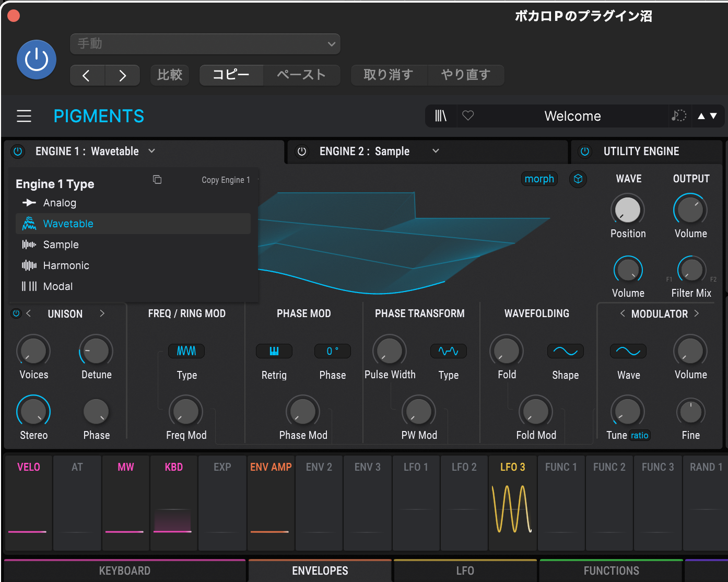Toggle Utility Engine power
Viewport: 728px width, 582px height.
tap(585, 152)
